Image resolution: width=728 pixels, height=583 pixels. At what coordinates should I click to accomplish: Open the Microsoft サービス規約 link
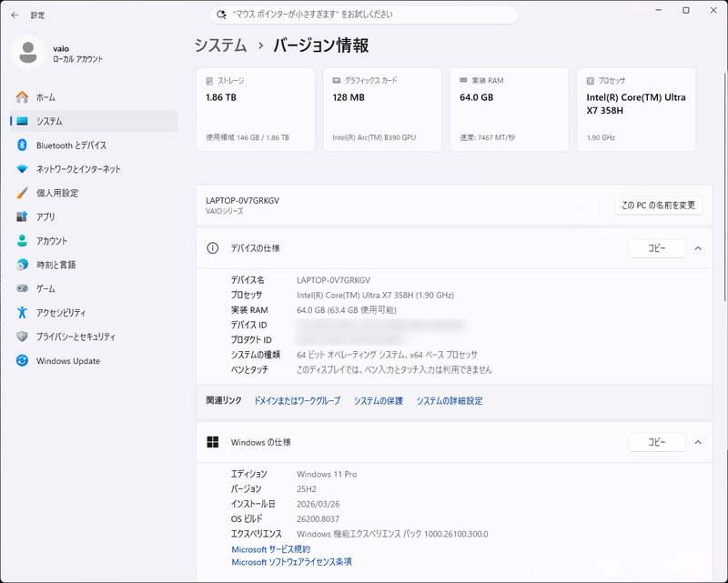pos(273,548)
